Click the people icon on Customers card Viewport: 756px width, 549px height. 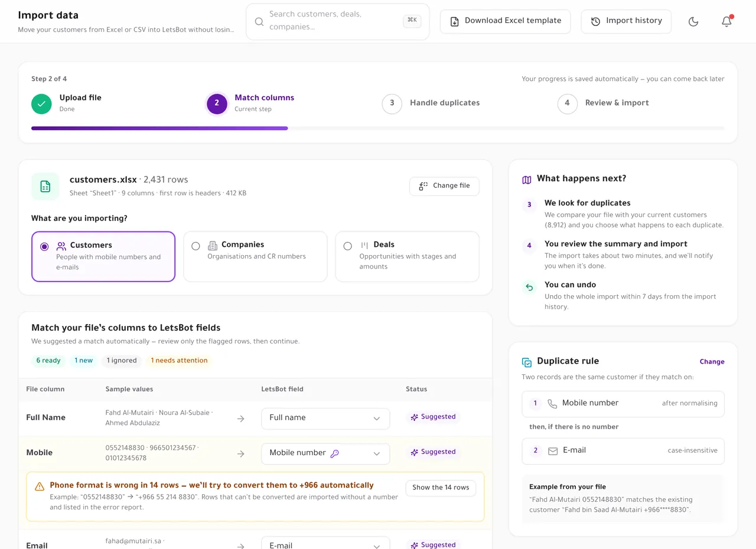pyautogui.click(x=61, y=246)
